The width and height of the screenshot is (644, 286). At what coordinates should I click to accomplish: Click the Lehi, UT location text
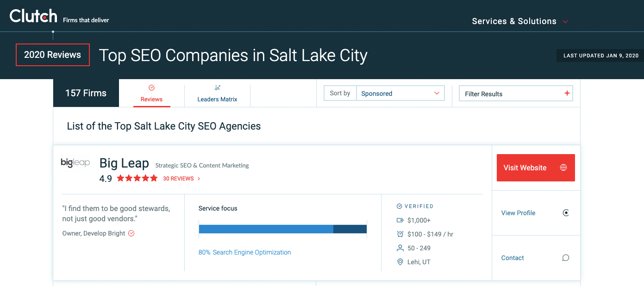pyautogui.click(x=419, y=262)
